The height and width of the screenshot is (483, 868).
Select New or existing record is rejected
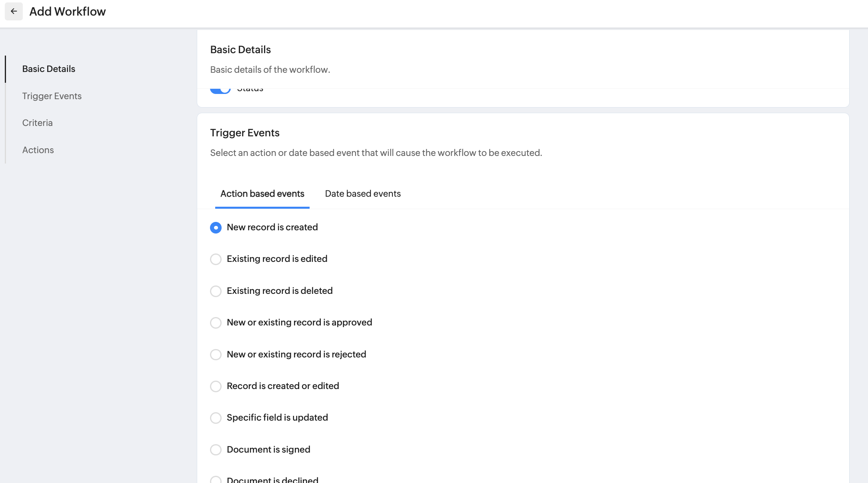click(216, 355)
